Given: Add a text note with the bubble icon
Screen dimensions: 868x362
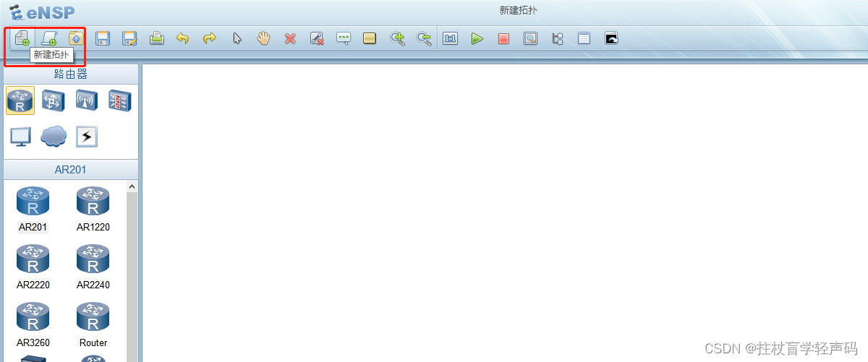Looking at the screenshot, I should tap(344, 38).
